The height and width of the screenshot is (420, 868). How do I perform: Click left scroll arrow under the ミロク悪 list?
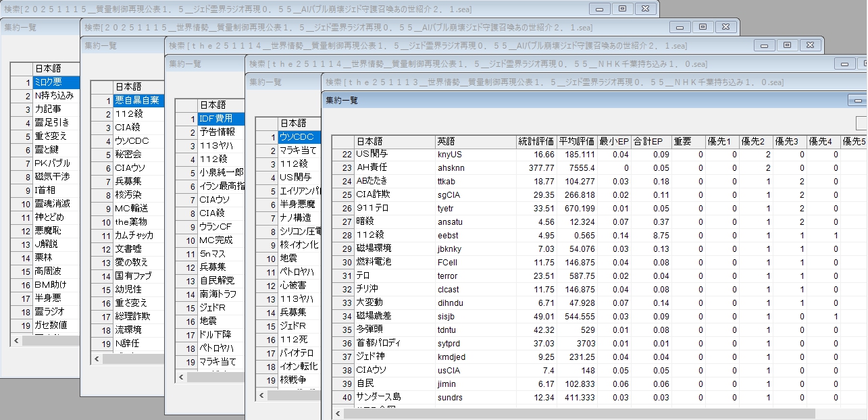point(16,341)
